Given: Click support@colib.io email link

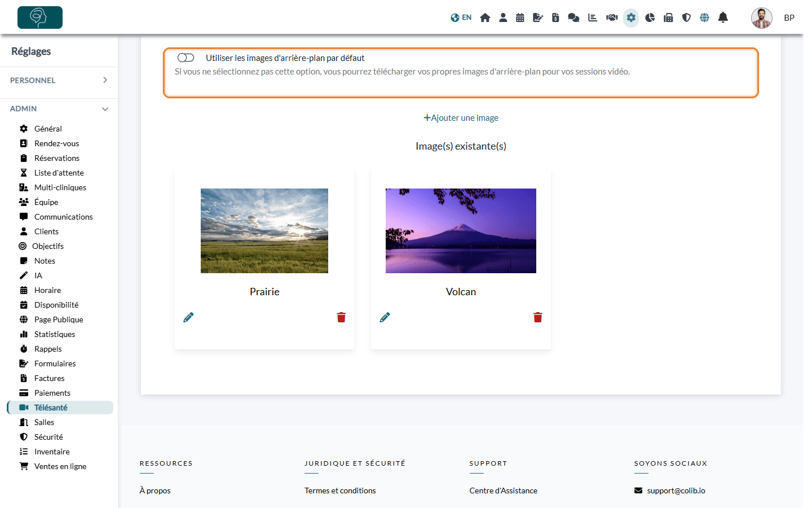Looking at the screenshot, I should coord(676,491).
